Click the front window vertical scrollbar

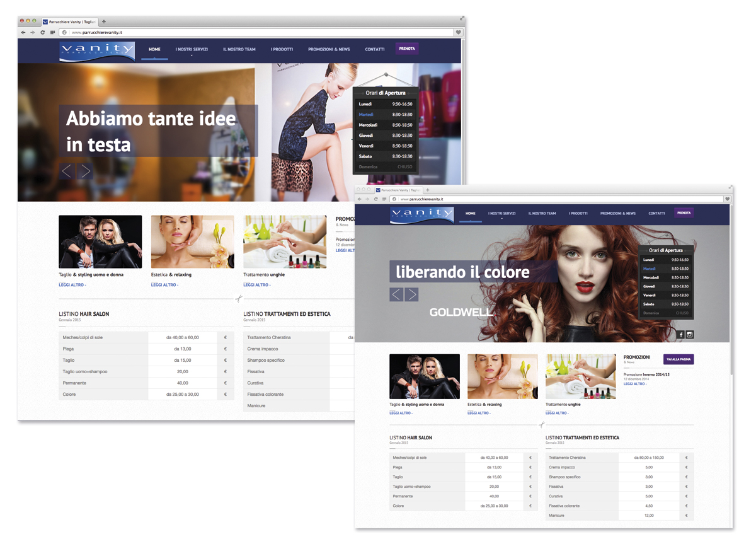(731, 290)
